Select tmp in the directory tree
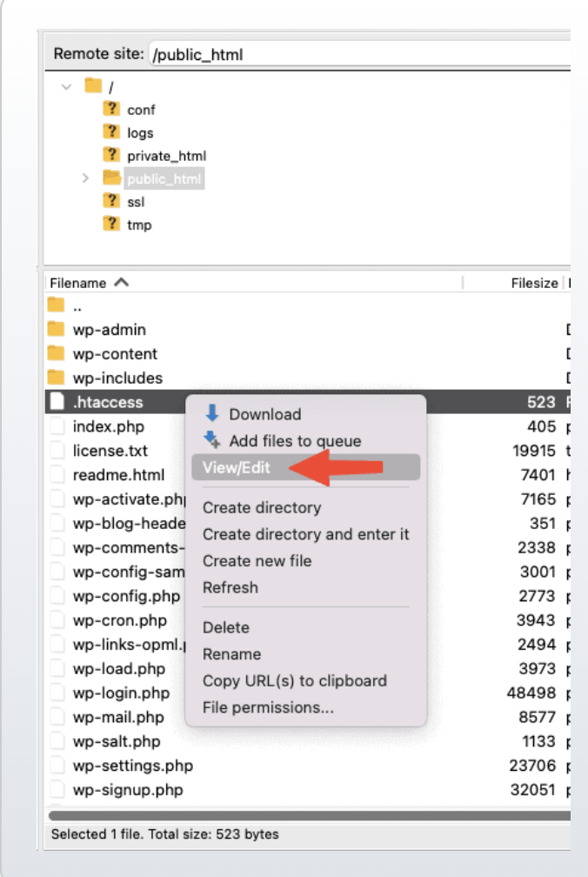 139,224
